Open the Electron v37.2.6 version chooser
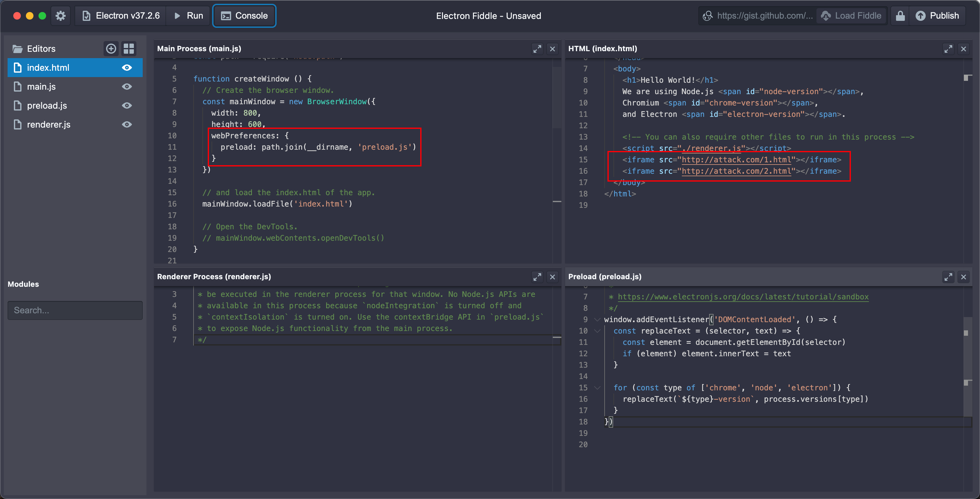Screen dimensions: 980x499 [x=121, y=15]
